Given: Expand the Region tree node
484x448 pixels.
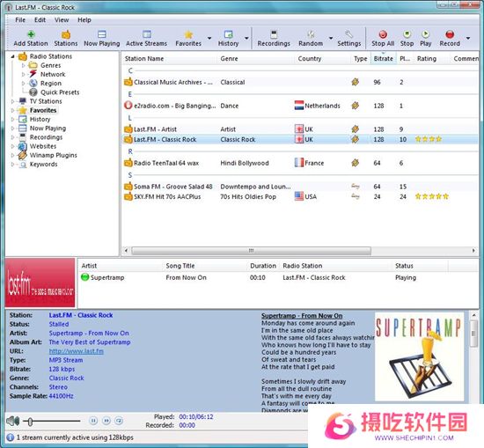Looking at the screenshot, I should [x=24, y=84].
